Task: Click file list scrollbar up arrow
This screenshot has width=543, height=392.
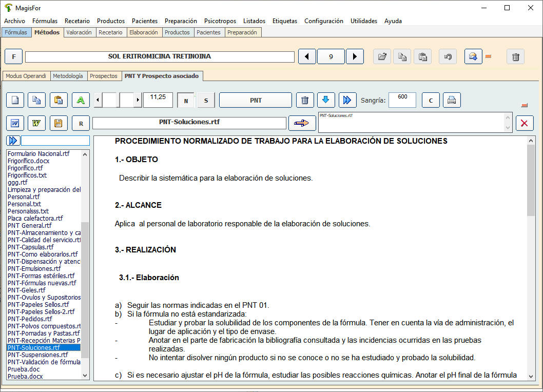Action: (x=85, y=154)
